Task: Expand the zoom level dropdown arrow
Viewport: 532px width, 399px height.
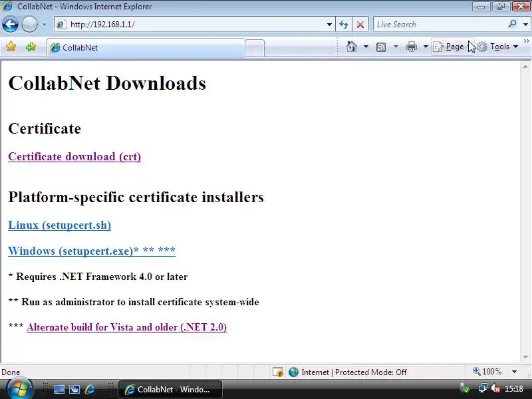Action: [514, 372]
